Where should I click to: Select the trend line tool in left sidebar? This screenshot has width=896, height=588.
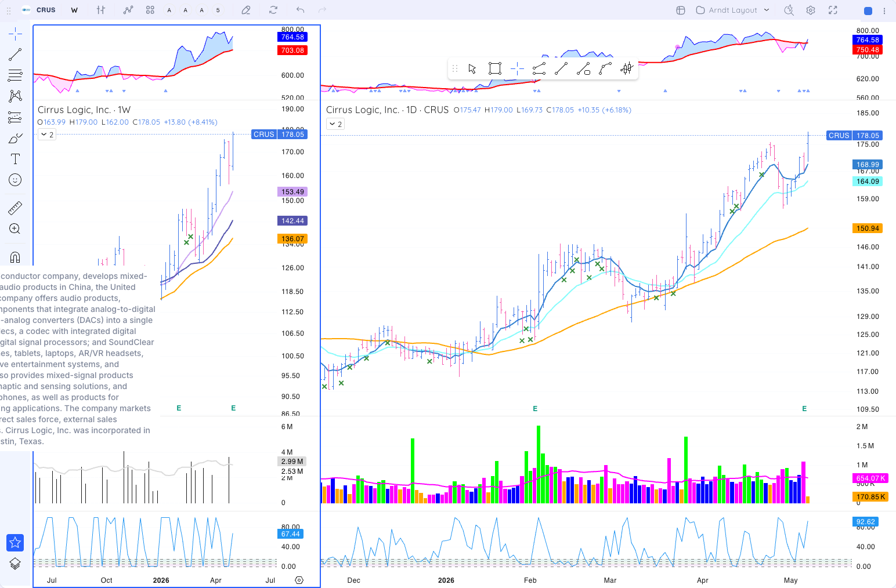point(15,55)
